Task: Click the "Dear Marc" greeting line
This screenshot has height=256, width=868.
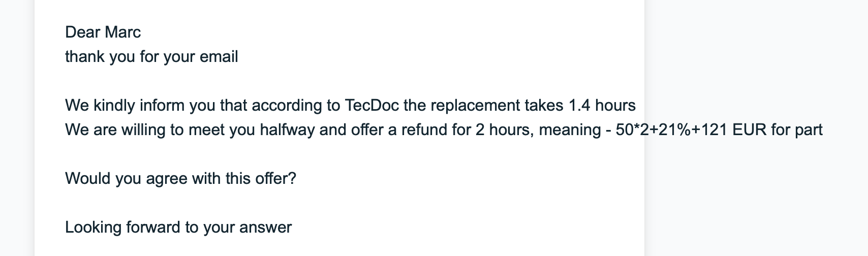Action: (103, 32)
